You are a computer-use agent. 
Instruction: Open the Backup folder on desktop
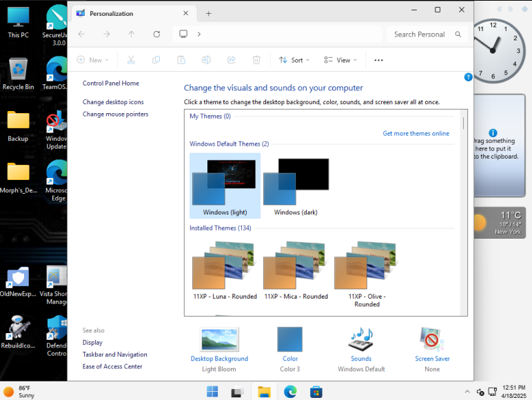(x=19, y=126)
